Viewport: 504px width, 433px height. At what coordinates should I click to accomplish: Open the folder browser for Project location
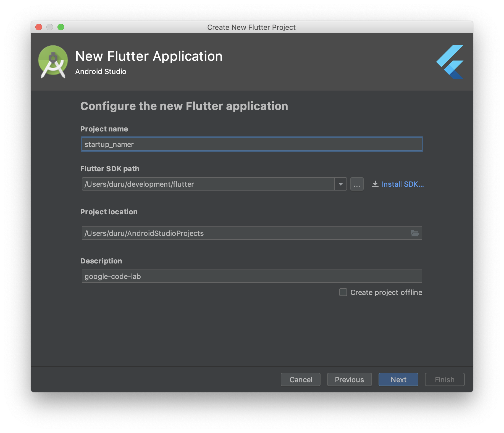coord(414,233)
